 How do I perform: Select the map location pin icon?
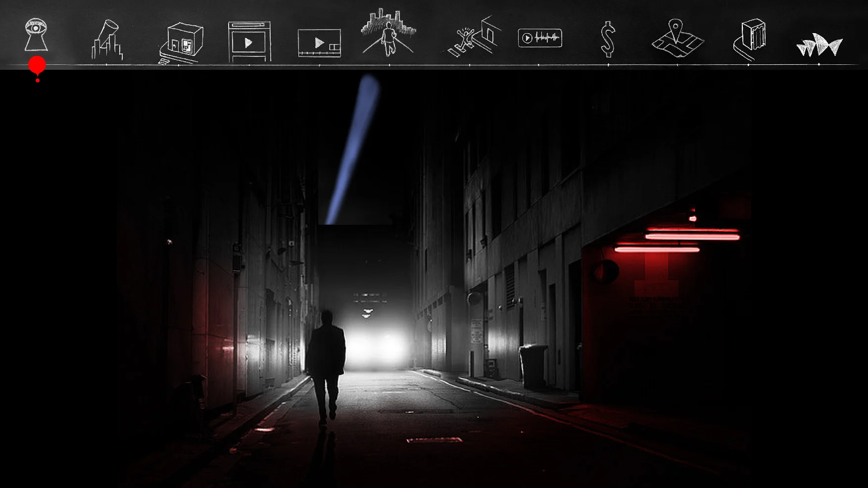(x=677, y=38)
